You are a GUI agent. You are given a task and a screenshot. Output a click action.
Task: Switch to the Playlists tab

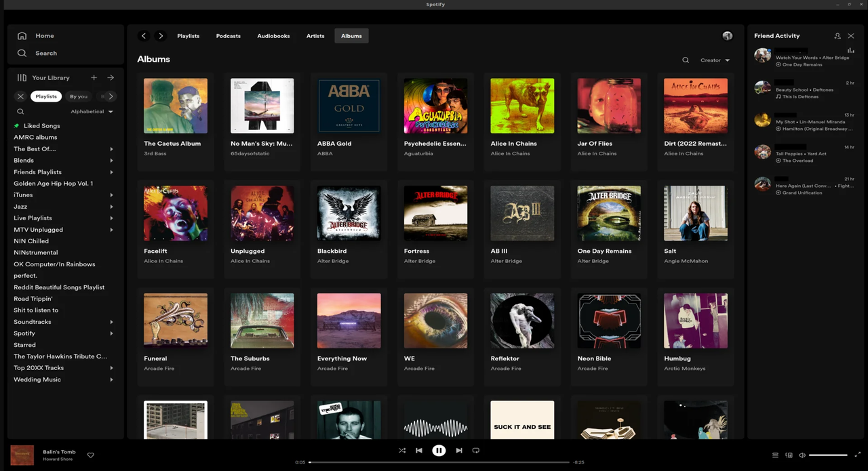pos(189,36)
